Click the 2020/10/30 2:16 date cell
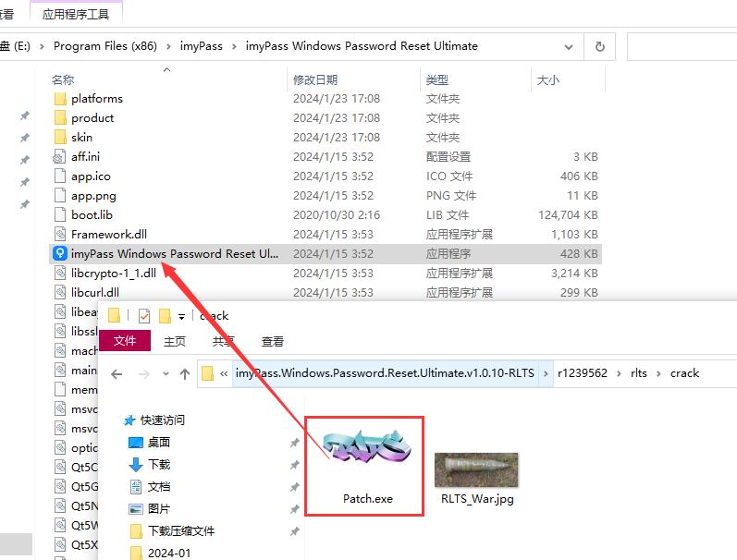 337,215
